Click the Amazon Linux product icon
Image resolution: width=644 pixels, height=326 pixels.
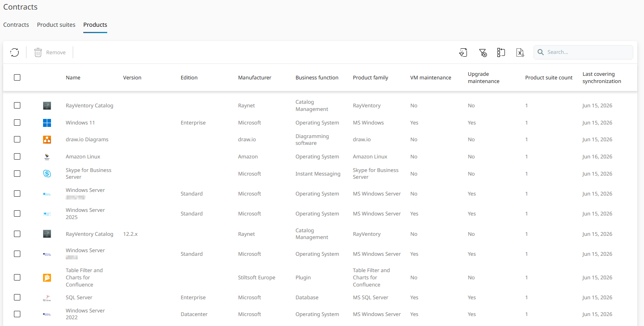click(47, 157)
